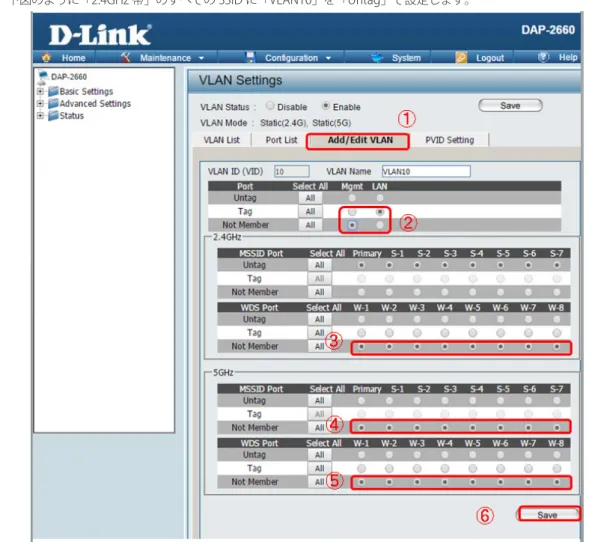Viewport: 589px width, 542px height.
Task: Select Untag radio for Mgmt port
Action: 352,198
